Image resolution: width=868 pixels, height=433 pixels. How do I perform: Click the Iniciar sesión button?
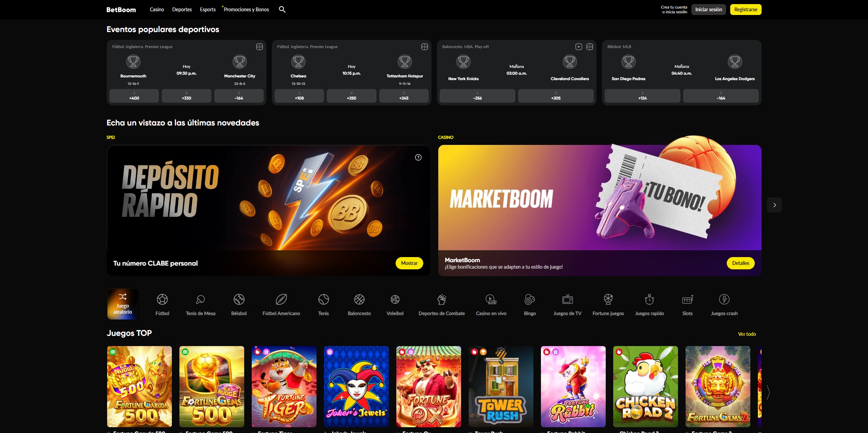[709, 10]
